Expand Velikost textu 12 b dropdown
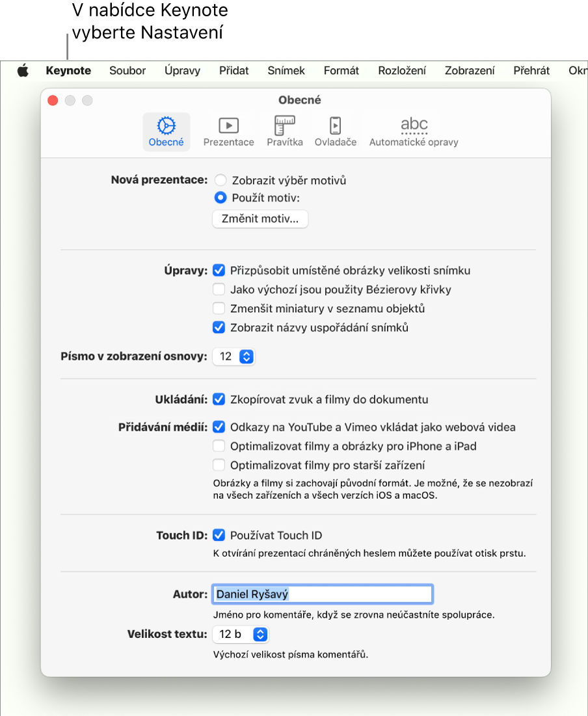This screenshot has width=588, height=716. [240, 634]
